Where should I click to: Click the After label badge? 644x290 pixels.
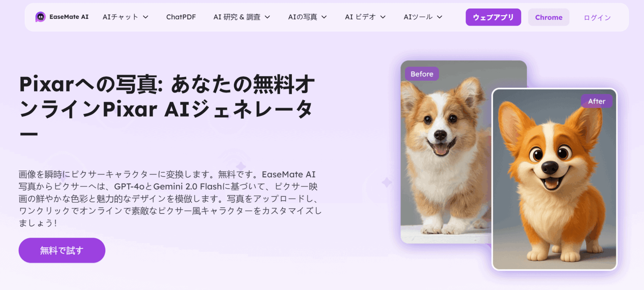[x=597, y=101]
